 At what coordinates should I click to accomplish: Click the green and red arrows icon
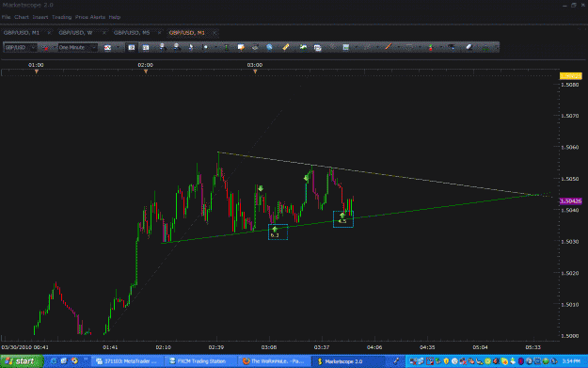pyautogui.click(x=431, y=47)
